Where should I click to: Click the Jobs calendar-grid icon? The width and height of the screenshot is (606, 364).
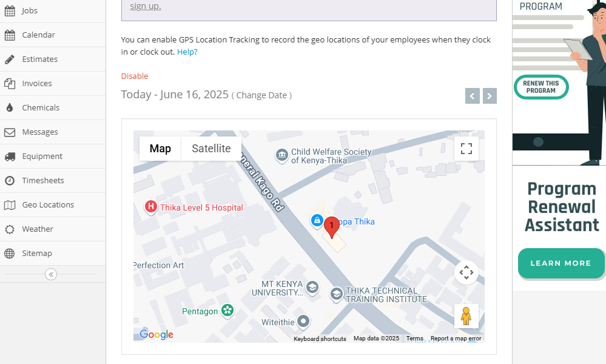click(10, 11)
